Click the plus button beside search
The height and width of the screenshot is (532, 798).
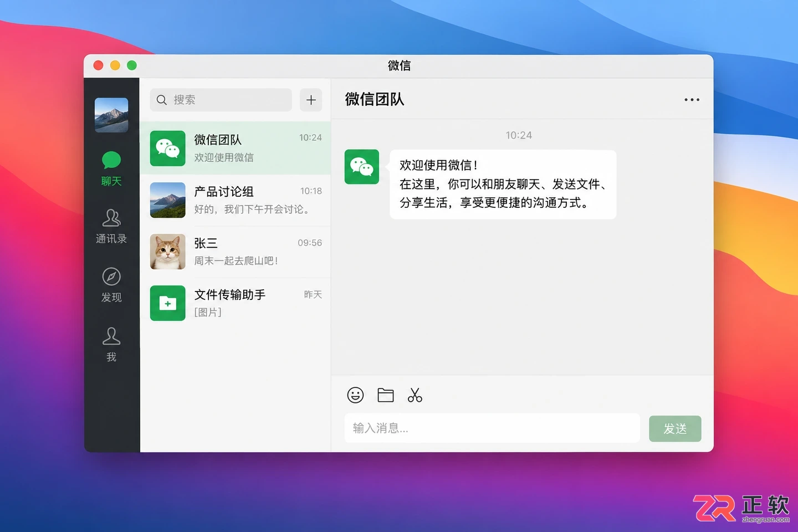click(311, 100)
